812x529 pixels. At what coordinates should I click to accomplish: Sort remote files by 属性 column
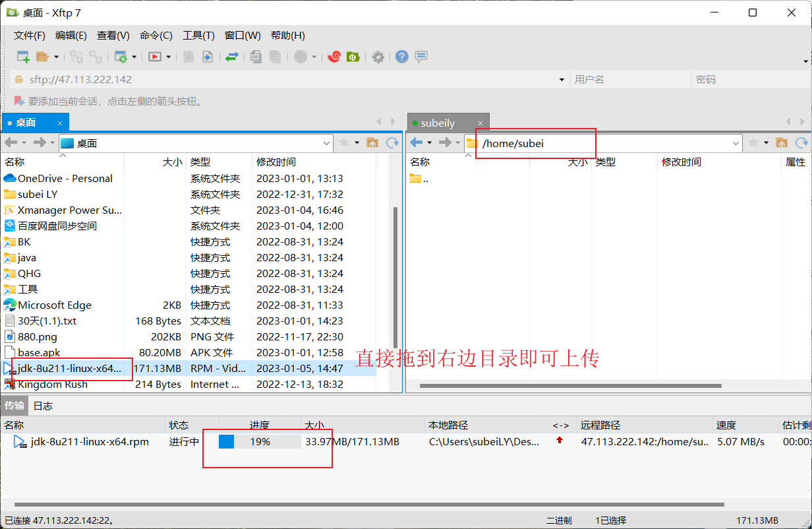pyautogui.click(x=796, y=162)
